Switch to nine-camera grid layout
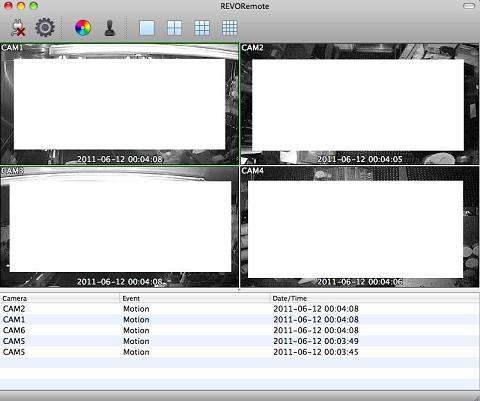The height and width of the screenshot is (401, 480). pos(202,28)
